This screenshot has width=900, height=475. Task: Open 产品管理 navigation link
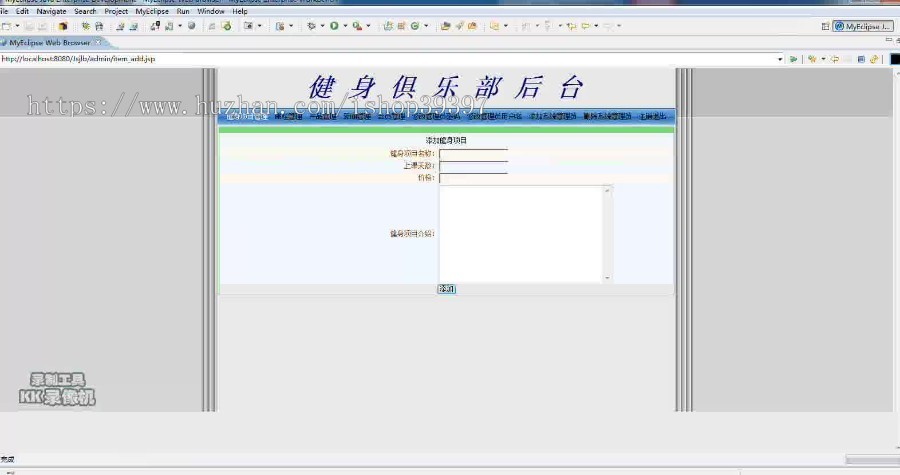click(x=323, y=116)
